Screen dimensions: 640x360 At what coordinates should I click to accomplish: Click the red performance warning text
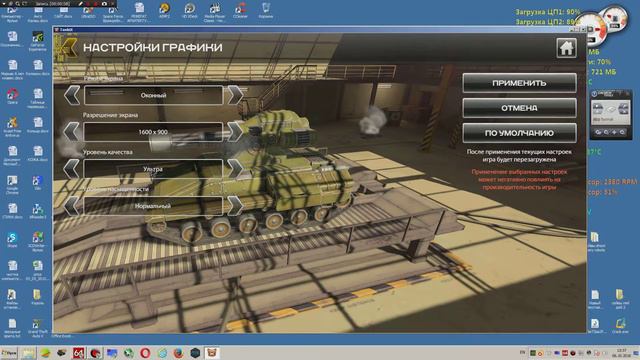519,180
